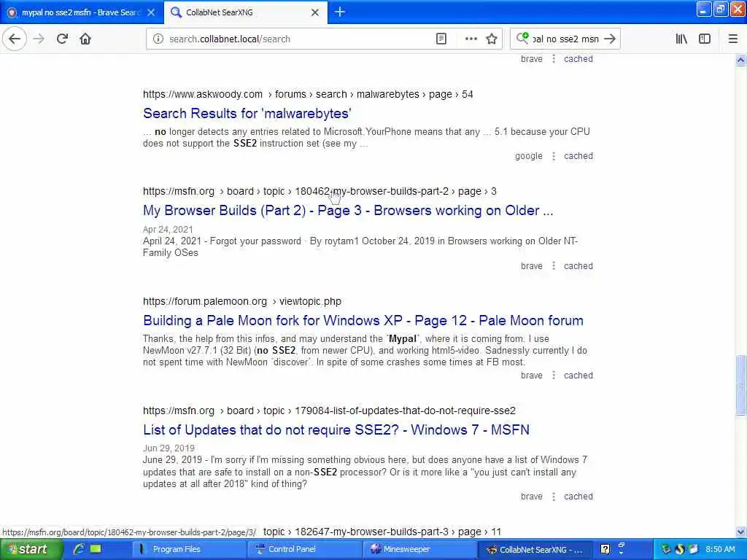Click the taskbar help question icon
Viewport: 747px width, 560px height.
(605, 550)
